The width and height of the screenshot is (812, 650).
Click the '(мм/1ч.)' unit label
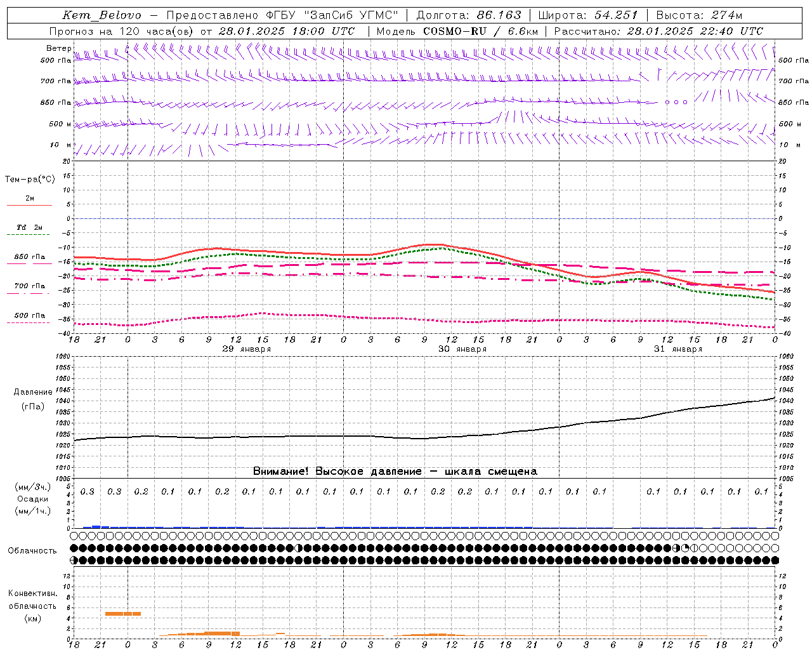click(32, 511)
